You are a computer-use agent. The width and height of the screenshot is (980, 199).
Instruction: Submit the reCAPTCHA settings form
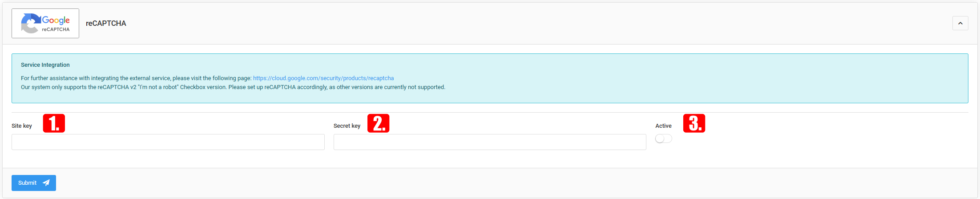34,183
